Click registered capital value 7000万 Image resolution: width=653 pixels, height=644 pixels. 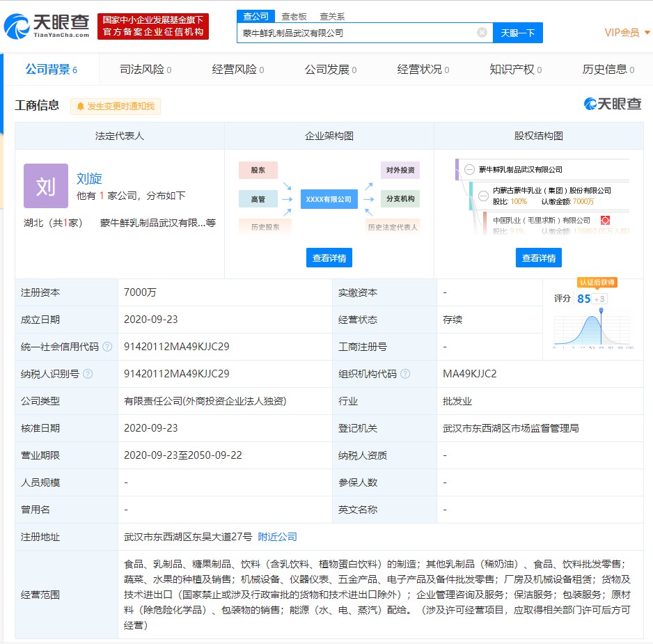(x=140, y=292)
